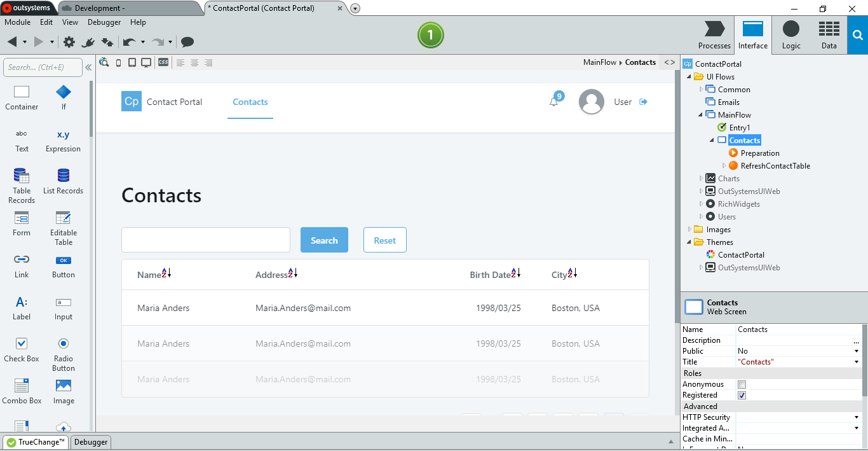Open the Help menu
Image resolution: width=868 pixels, height=451 pixels.
(138, 22)
